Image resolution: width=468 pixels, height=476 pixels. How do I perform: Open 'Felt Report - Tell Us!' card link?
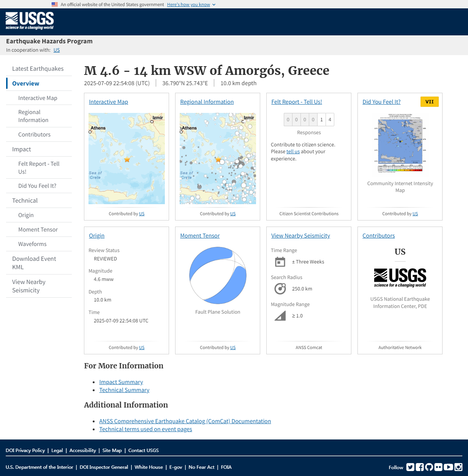297,102
